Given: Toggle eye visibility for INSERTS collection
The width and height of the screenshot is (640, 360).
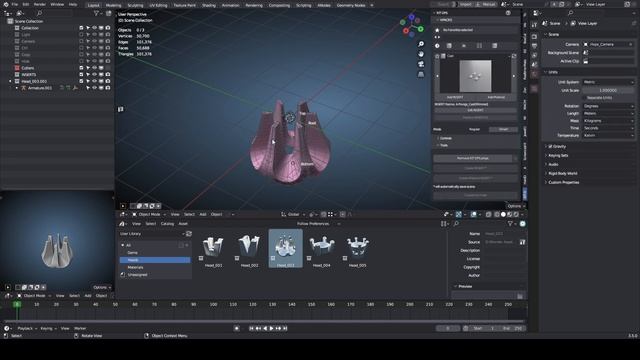Looking at the screenshot, I should point(95,75).
